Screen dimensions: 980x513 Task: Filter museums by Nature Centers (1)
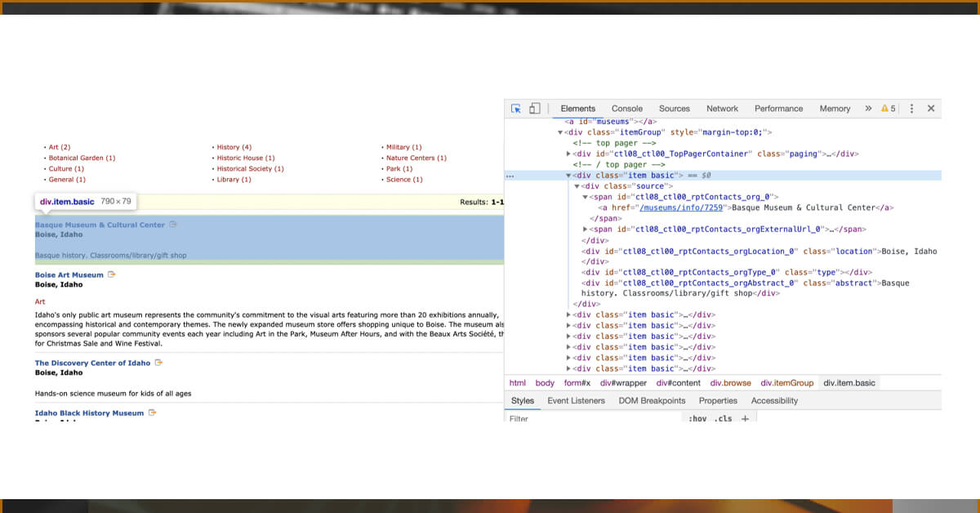click(416, 158)
